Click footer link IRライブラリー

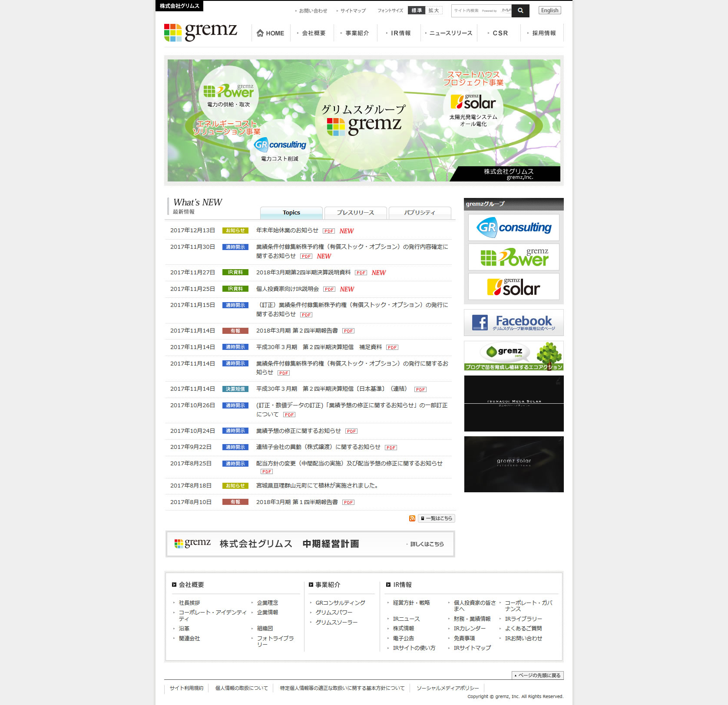click(x=523, y=619)
